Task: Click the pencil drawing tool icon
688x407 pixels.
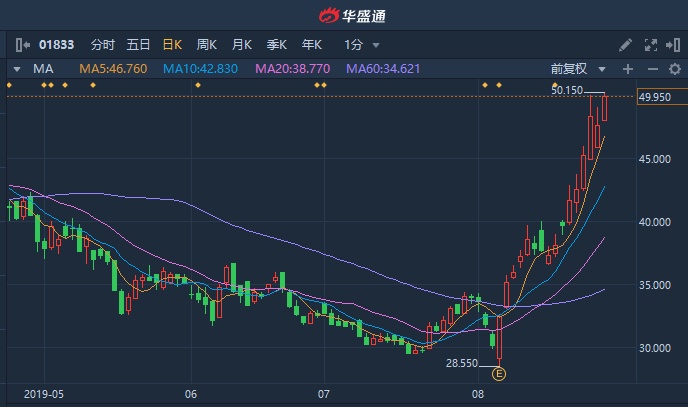Action: point(626,45)
